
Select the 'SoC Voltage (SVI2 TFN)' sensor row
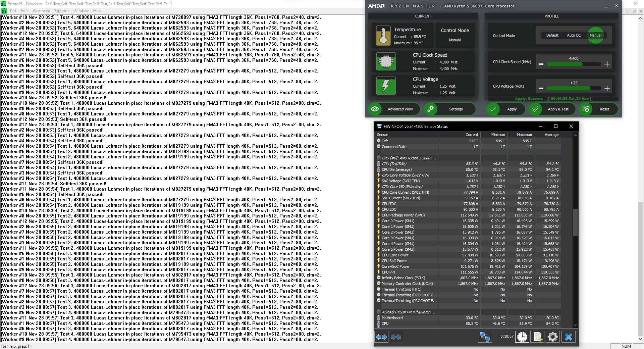click(x=468, y=181)
